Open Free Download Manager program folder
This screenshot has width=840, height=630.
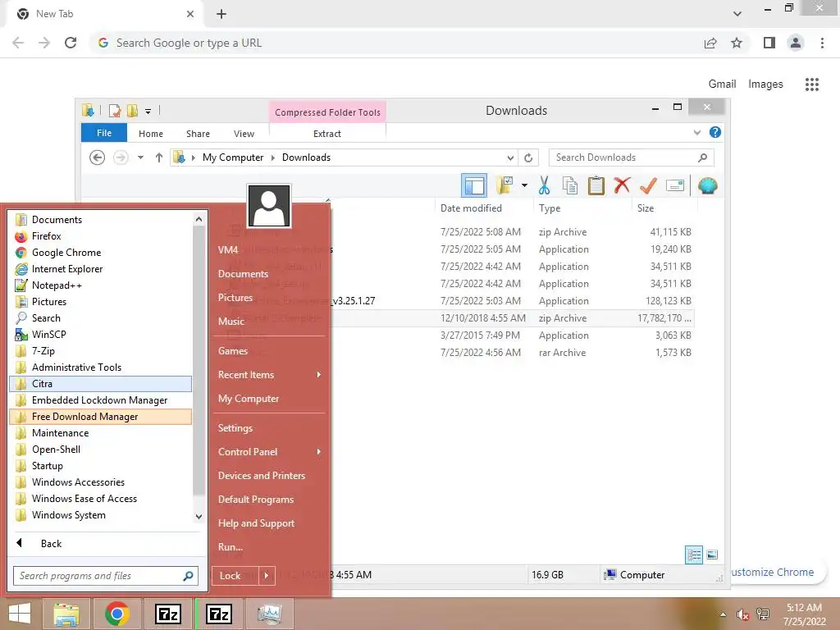101,416
